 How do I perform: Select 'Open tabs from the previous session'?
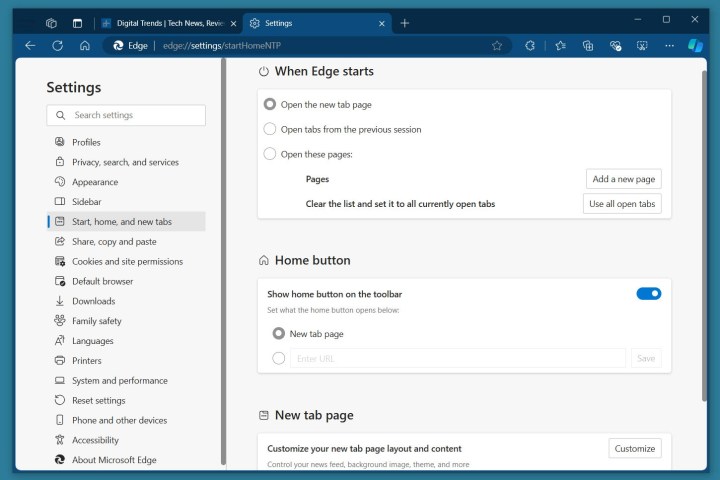tap(270, 129)
